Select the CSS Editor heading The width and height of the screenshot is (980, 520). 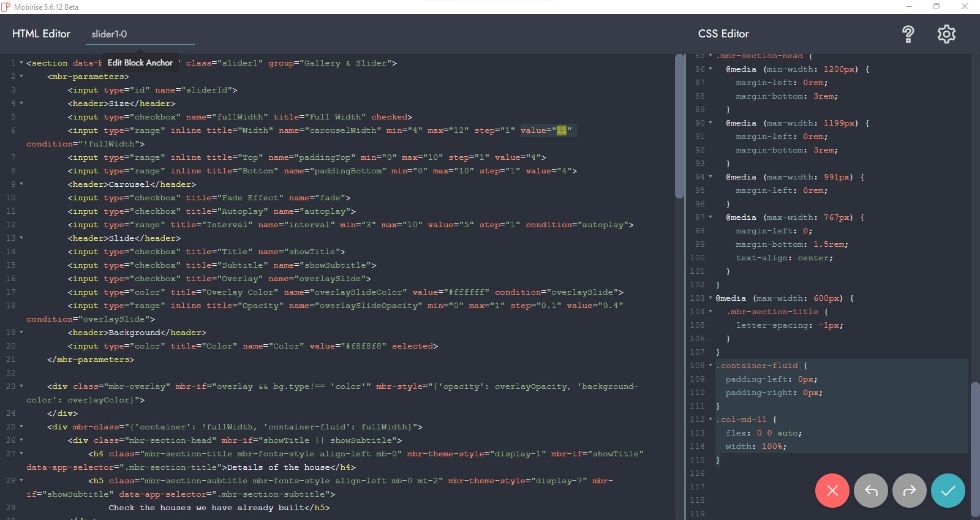[723, 34]
